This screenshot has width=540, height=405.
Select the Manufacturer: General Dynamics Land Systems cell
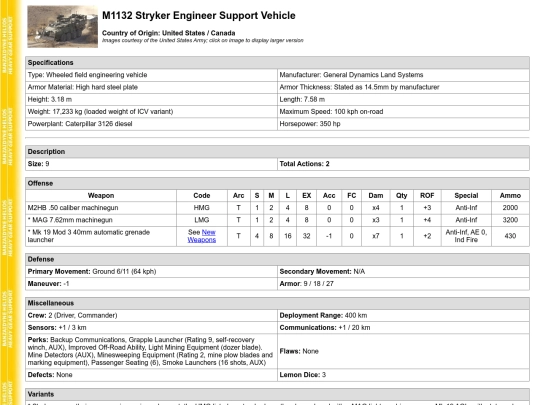(403, 75)
